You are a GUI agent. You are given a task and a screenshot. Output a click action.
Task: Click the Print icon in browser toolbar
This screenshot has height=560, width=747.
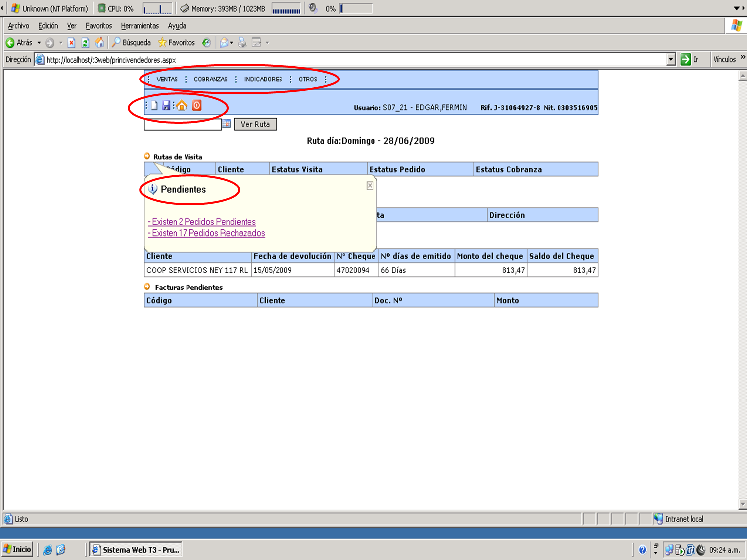coord(242,43)
